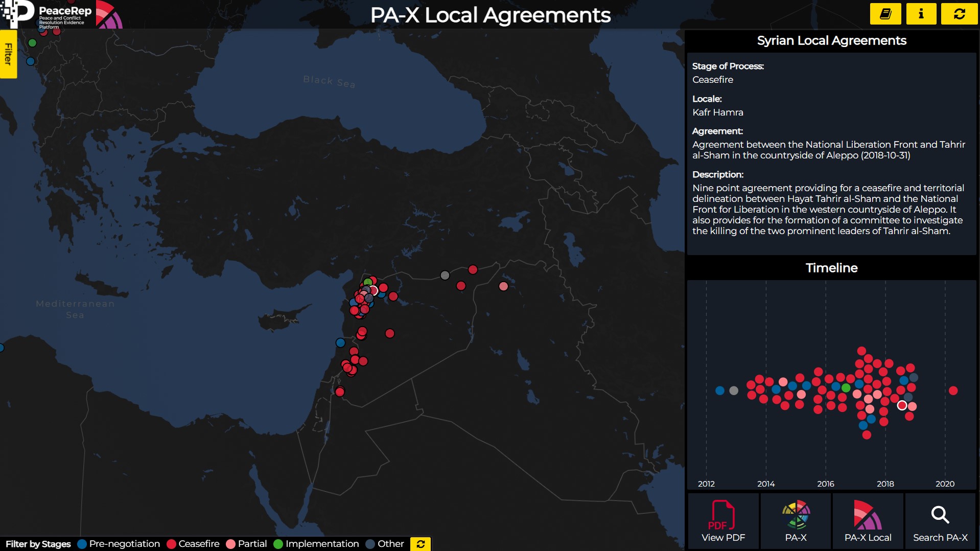Click the Implementation green legend swatch
Screen dimensions: 980x551
[278, 544]
